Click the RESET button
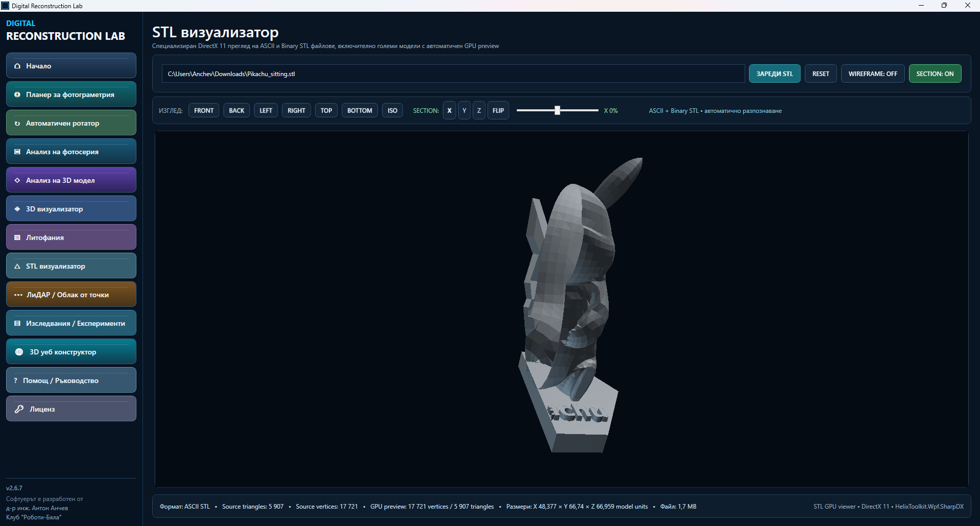 coord(821,74)
